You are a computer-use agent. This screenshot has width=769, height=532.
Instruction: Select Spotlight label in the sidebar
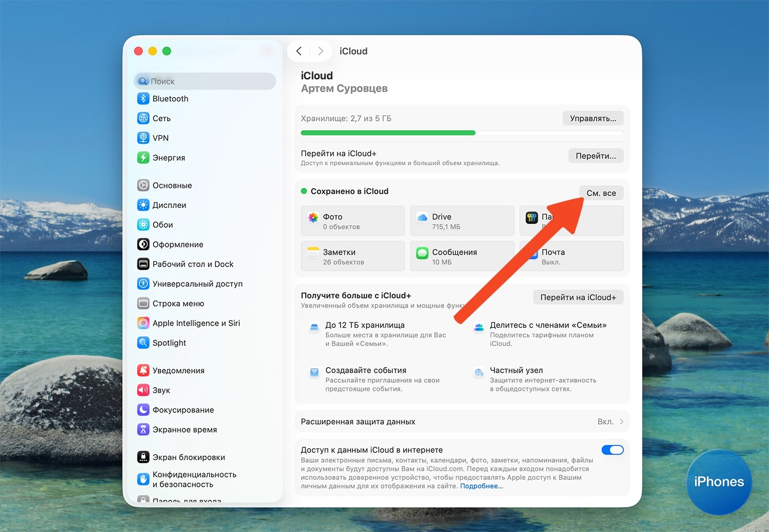click(169, 343)
